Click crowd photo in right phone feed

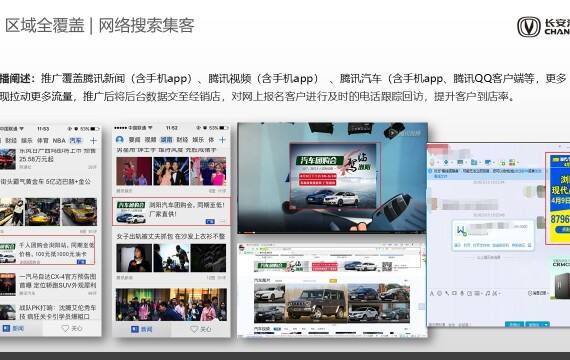click(x=171, y=305)
